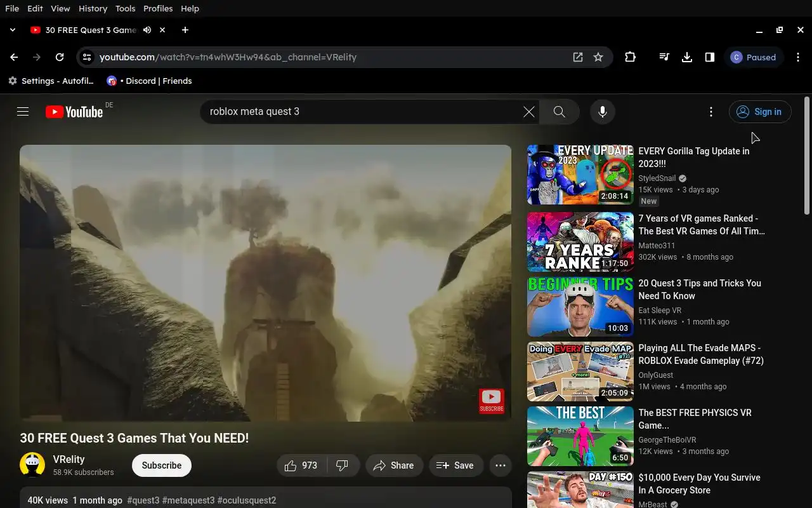Go forward with browser forward arrow
The height and width of the screenshot is (508, 812).
(37, 57)
